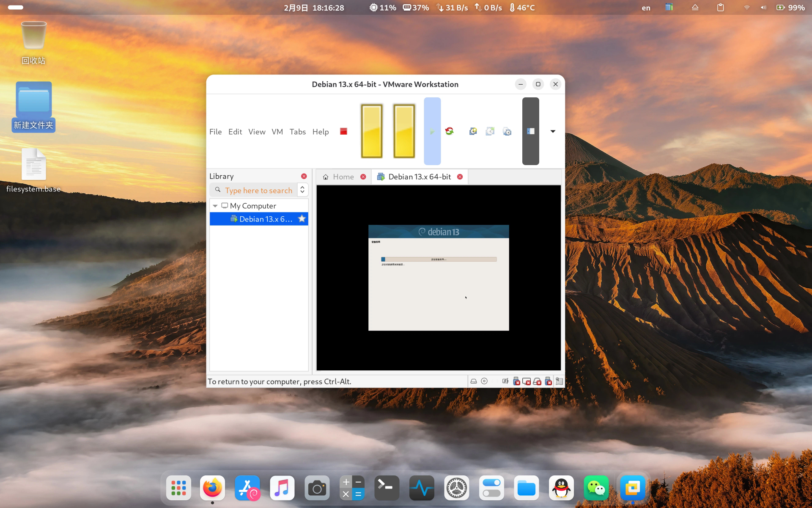This screenshot has width=812, height=508.
Task: Click the Debian installer progress bar
Action: pos(439,259)
